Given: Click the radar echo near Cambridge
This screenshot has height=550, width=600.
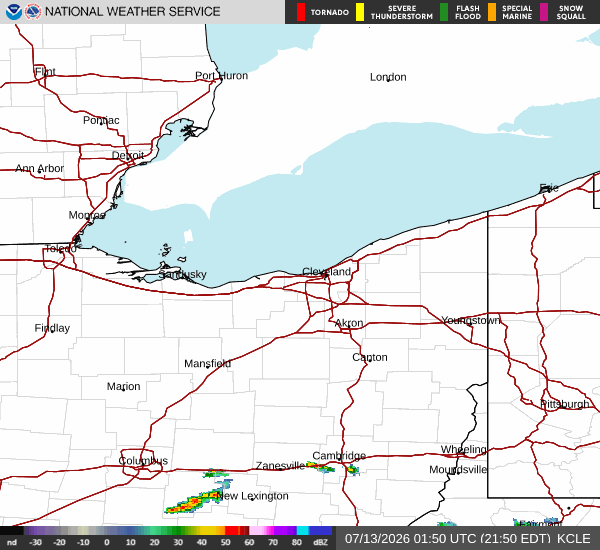Looking at the screenshot, I should [352, 469].
